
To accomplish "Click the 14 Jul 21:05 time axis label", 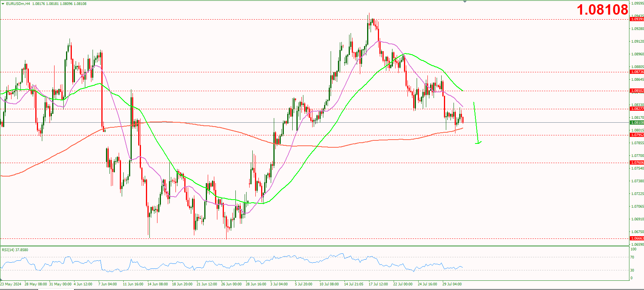I will 354,284.
